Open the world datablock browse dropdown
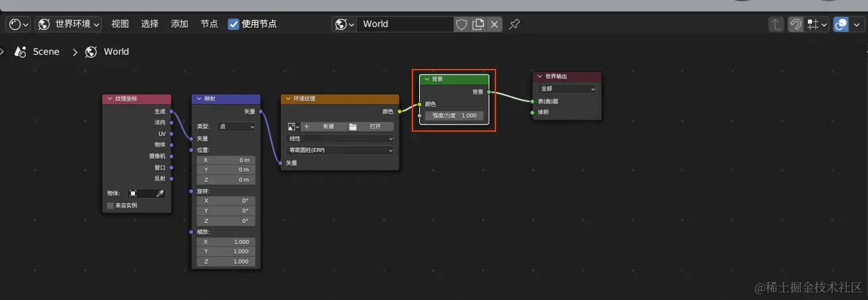Image resolution: width=868 pixels, height=300 pixels. (344, 24)
